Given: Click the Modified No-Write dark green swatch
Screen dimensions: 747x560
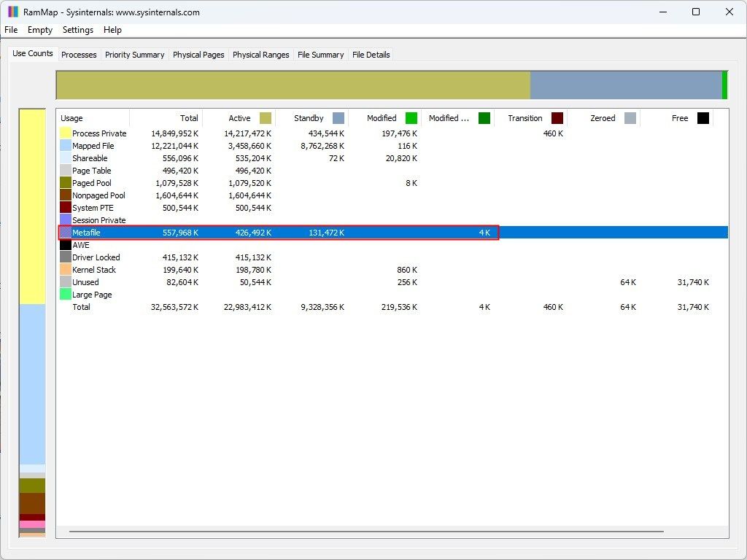Looking at the screenshot, I should [x=484, y=118].
